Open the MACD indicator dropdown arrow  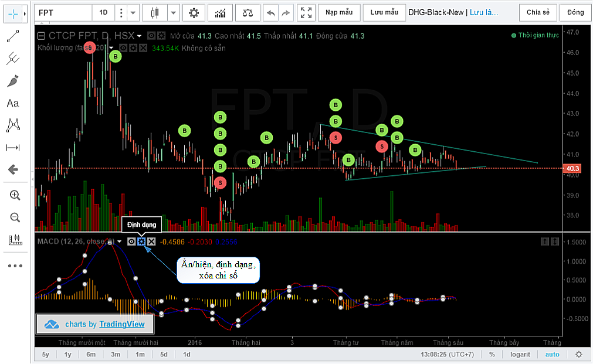click(120, 241)
